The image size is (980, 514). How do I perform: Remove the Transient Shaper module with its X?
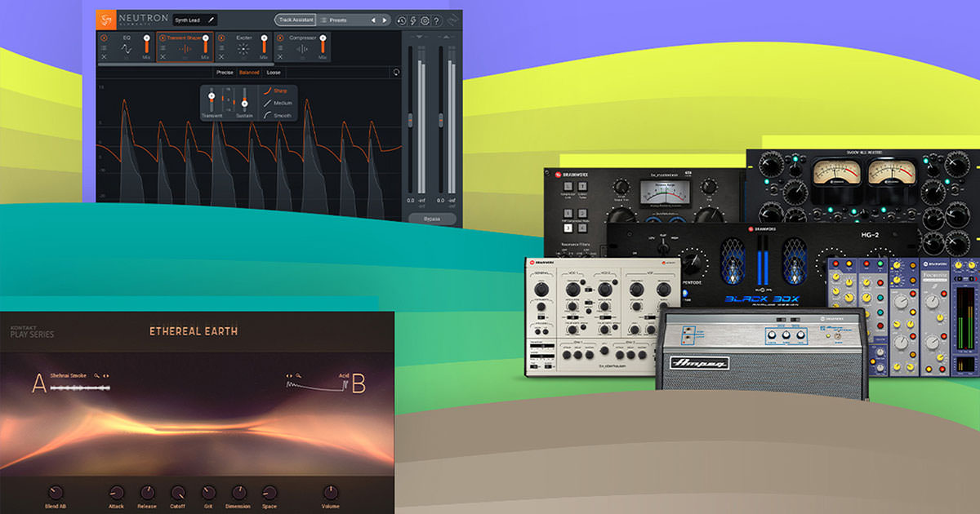[163, 57]
